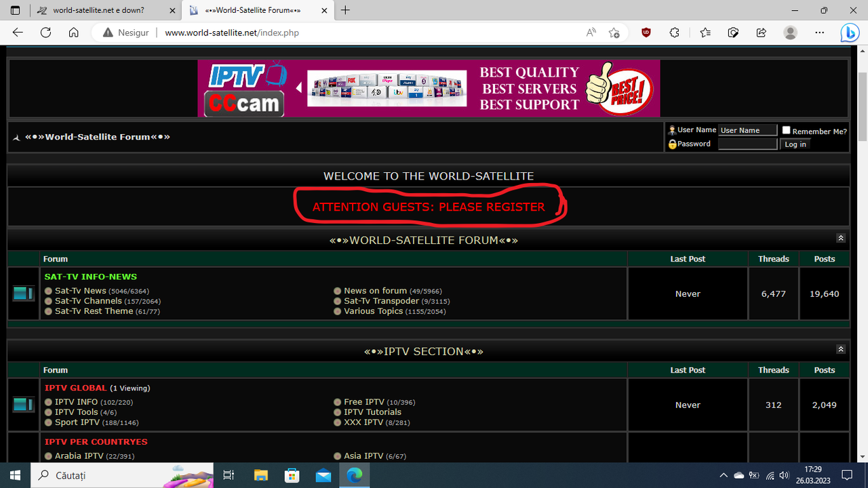868x488 pixels.
Task: Click the IPTV CCcam advertisement banner
Action: [x=429, y=88]
